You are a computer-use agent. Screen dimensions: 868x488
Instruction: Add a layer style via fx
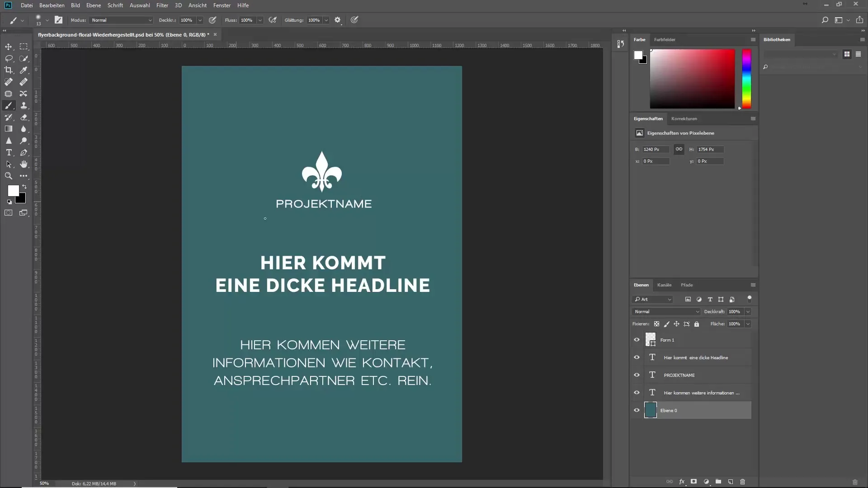[x=682, y=482]
